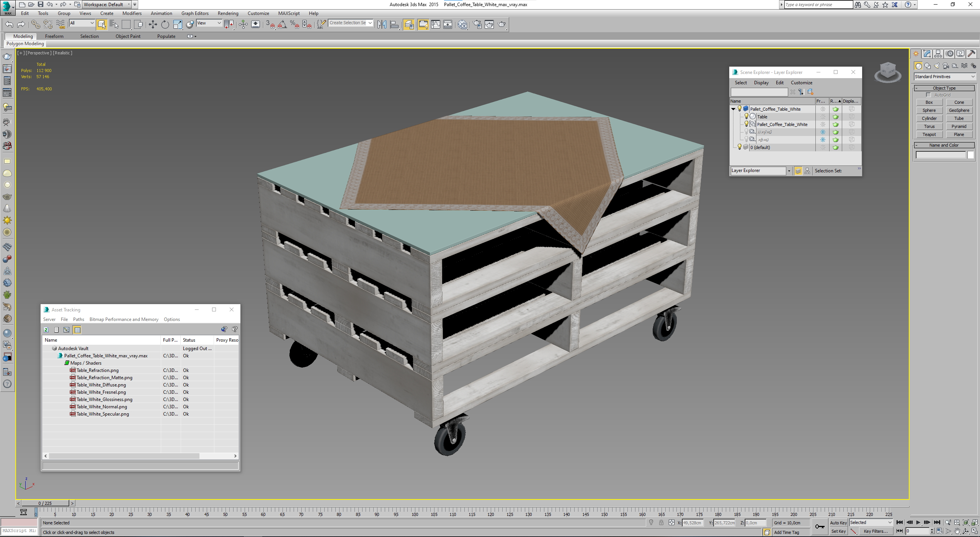This screenshot has width=980, height=537.
Task: Open Paths menu in Asset Tracking
Action: 78,319
